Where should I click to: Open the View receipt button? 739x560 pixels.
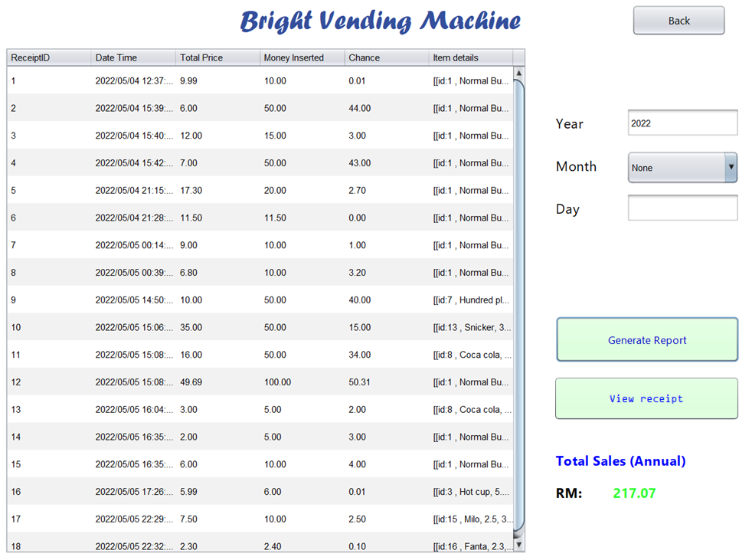pos(646,398)
